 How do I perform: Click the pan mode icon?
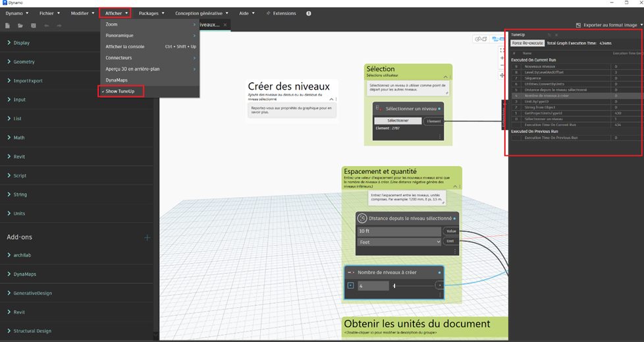tap(502, 75)
